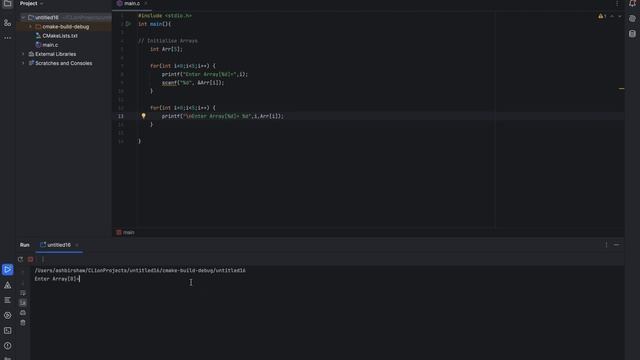Select the untitled16 run tab

[59, 245]
